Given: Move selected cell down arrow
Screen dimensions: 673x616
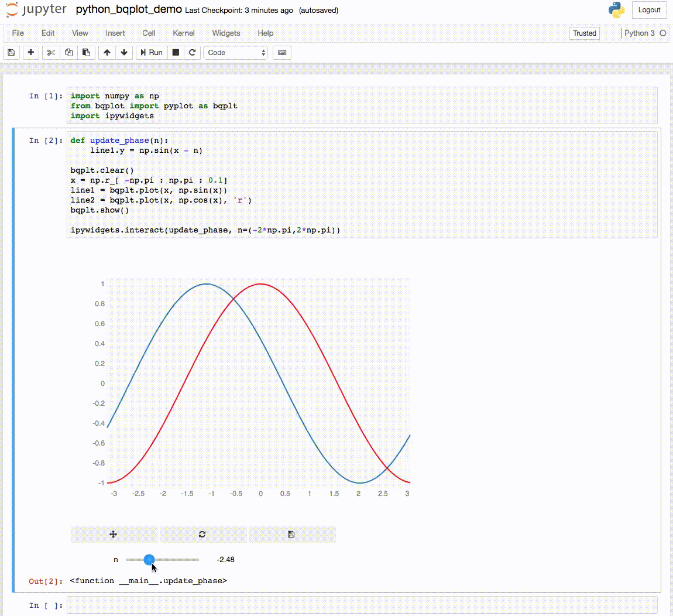Looking at the screenshot, I should click(x=124, y=53).
